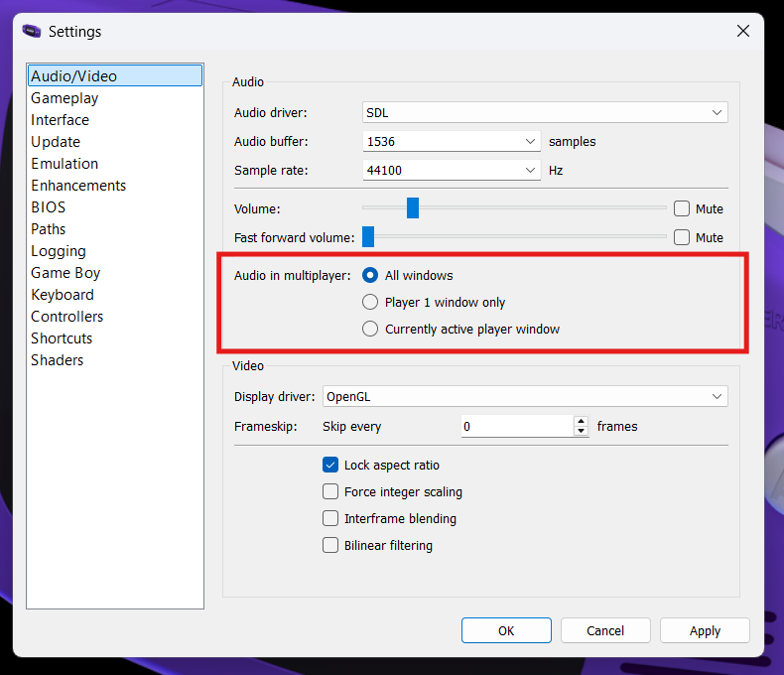This screenshot has height=675, width=784.
Task: Click the Sample rate value 44100
Action: coord(384,171)
